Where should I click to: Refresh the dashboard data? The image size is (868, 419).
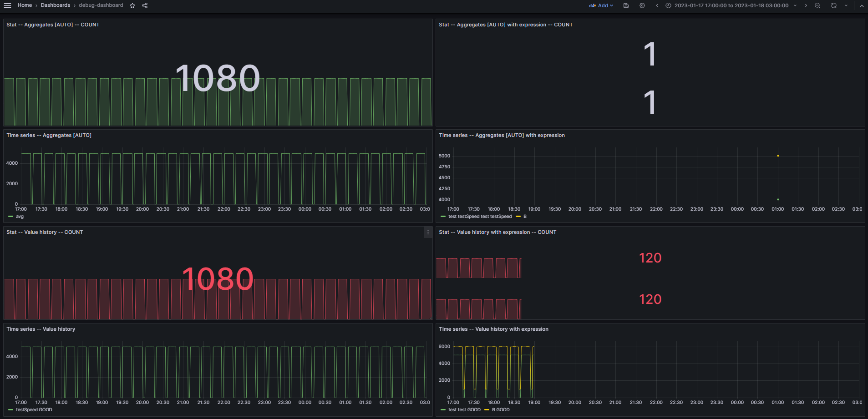(x=833, y=5)
